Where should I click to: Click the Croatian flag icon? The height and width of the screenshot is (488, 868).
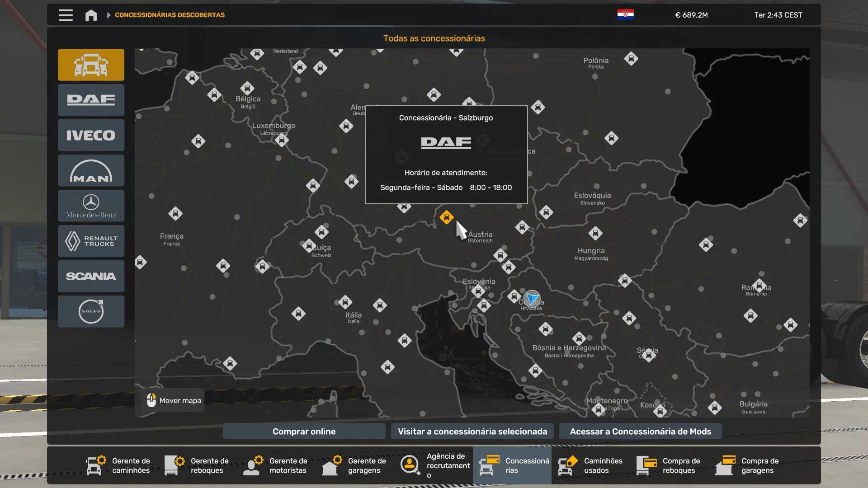point(625,15)
